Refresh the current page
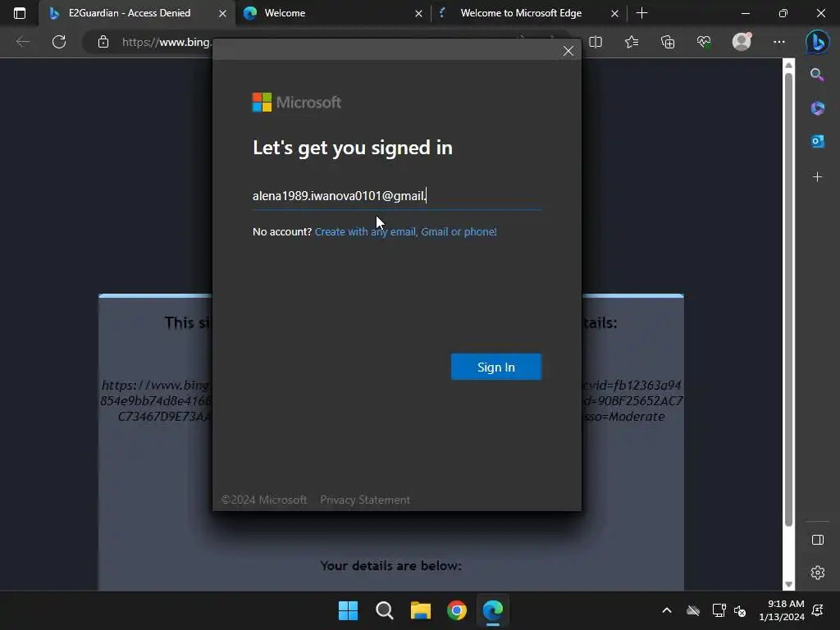The width and height of the screenshot is (840, 630). 59,42
